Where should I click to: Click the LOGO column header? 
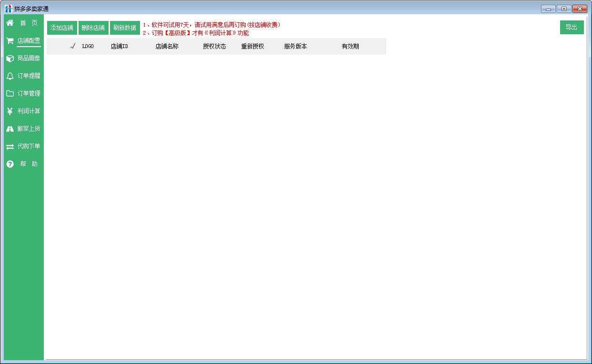coord(88,47)
